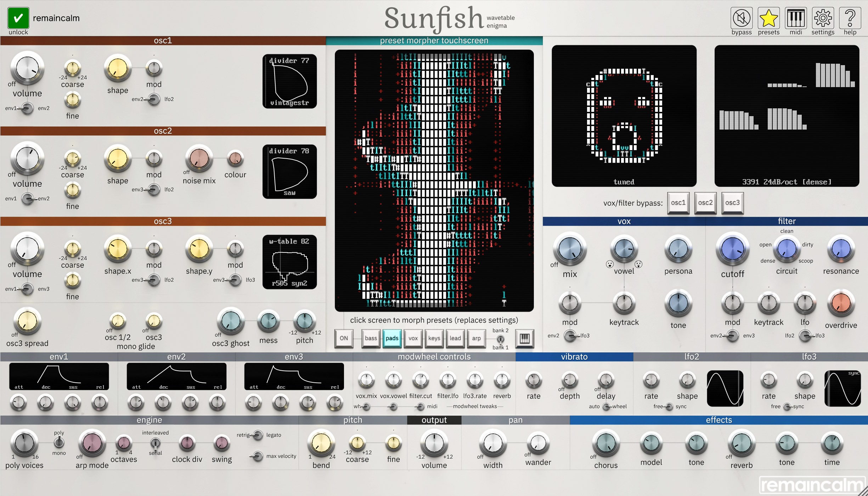Click the lfo3 sync waveform display
Image resolution: width=868 pixels, height=496 pixels.
tap(843, 388)
